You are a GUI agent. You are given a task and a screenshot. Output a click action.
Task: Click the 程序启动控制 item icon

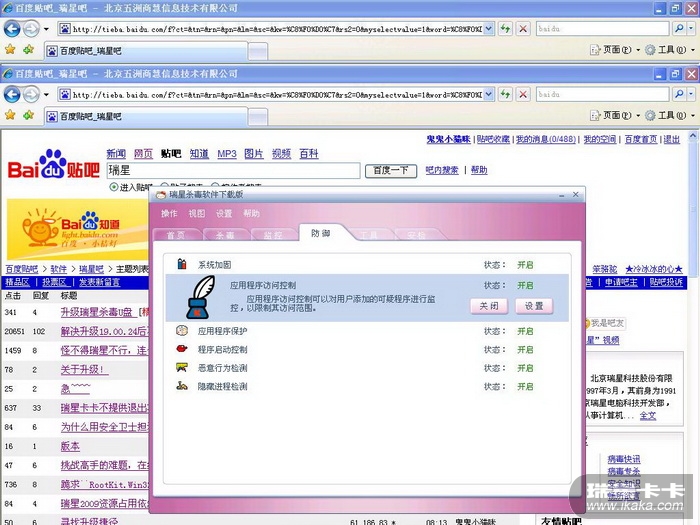pos(182,349)
